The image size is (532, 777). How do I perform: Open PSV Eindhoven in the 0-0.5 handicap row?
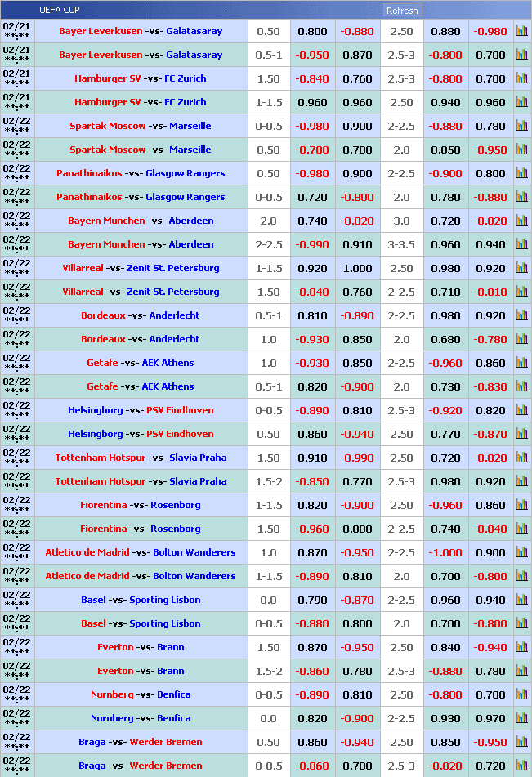point(180,411)
